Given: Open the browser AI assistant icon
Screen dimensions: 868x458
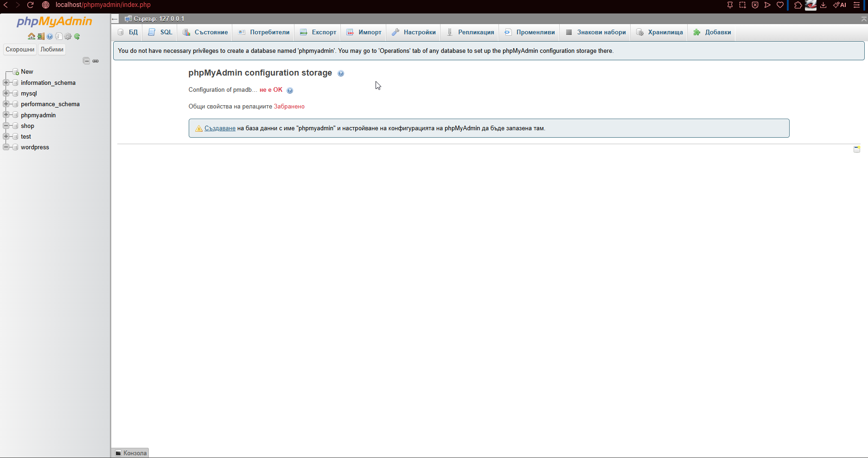Looking at the screenshot, I should pyautogui.click(x=840, y=5).
